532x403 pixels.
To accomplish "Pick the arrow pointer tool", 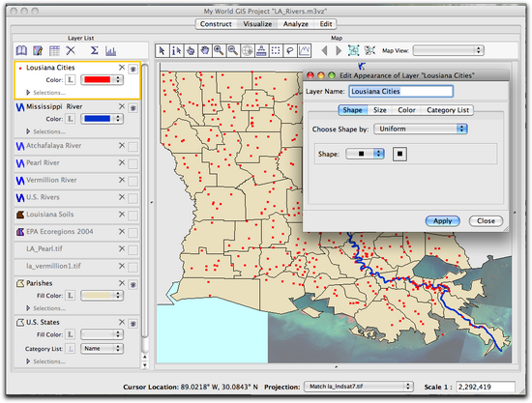I will 163,51.
